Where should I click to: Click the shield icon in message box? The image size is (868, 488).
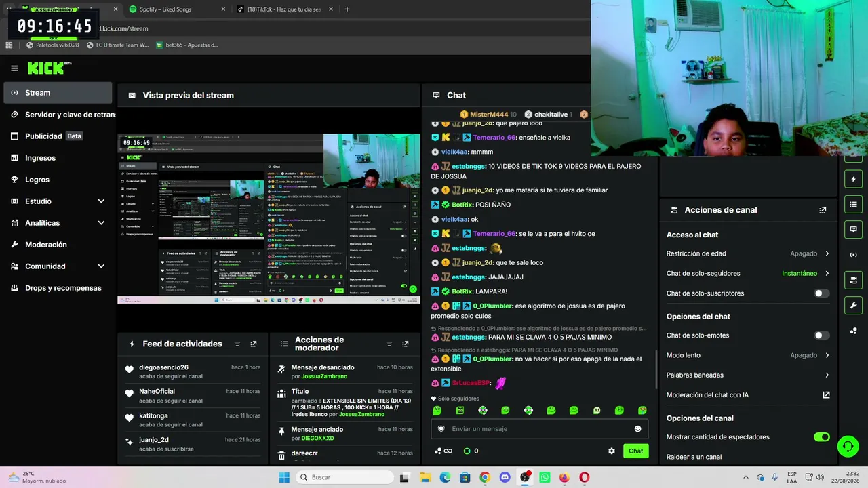[x=441, y=428]
